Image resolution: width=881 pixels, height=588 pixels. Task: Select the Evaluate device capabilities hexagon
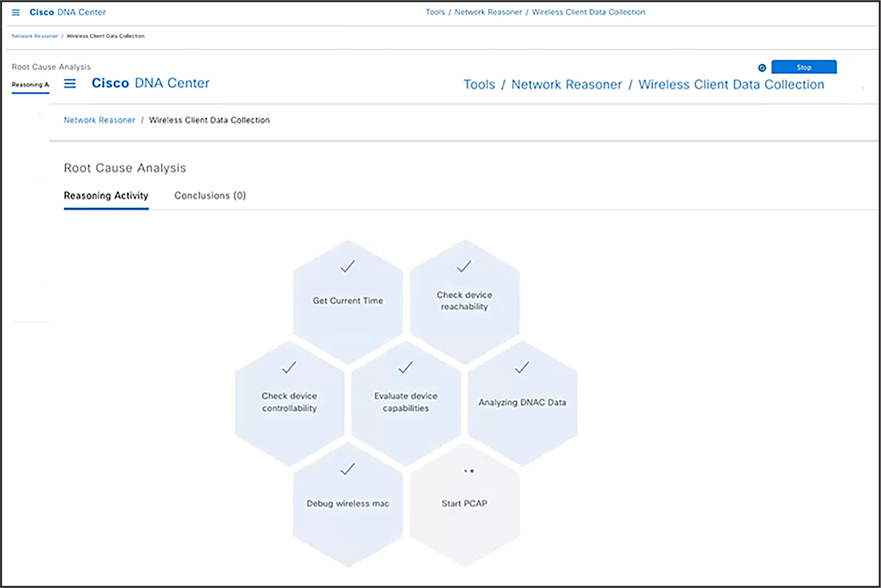[406, 403]
